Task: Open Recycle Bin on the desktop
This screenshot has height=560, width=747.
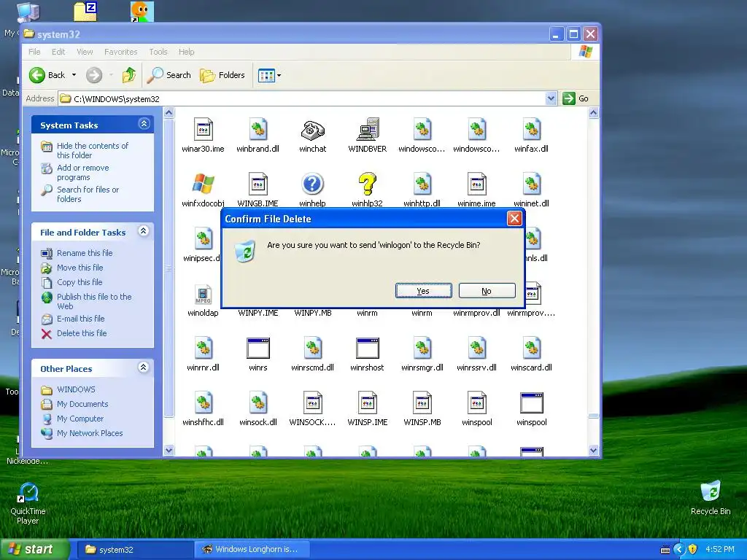Action: click(711, 498)
